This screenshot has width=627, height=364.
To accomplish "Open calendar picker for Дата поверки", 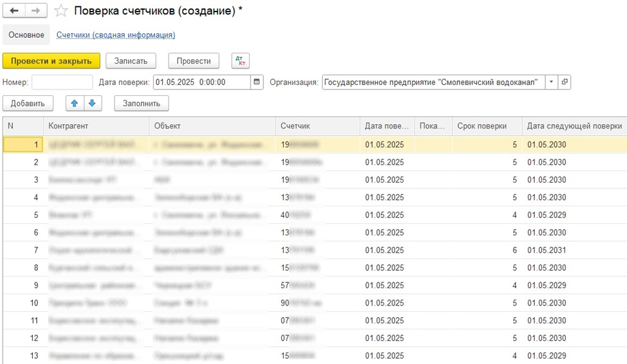I will tap(257, 82).
